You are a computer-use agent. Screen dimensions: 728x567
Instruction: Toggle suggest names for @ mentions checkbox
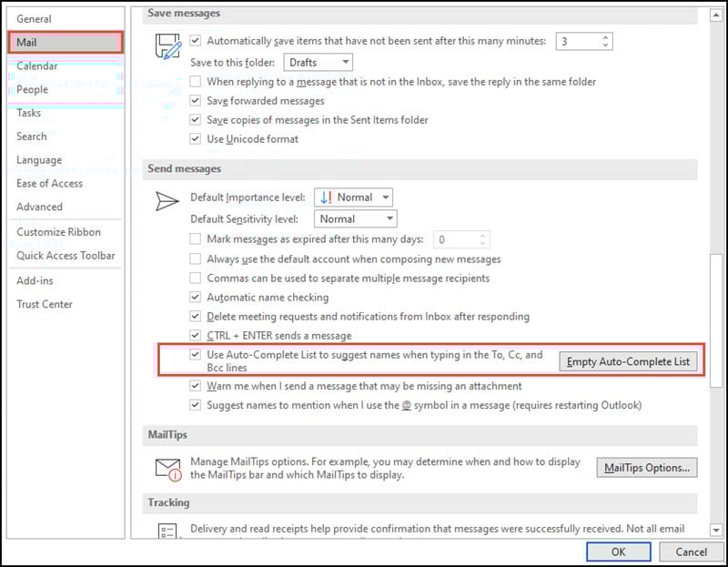point(196,404)
